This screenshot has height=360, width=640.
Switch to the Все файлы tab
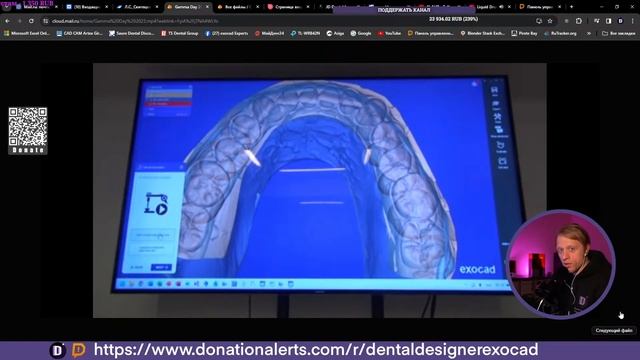(238, 7)
